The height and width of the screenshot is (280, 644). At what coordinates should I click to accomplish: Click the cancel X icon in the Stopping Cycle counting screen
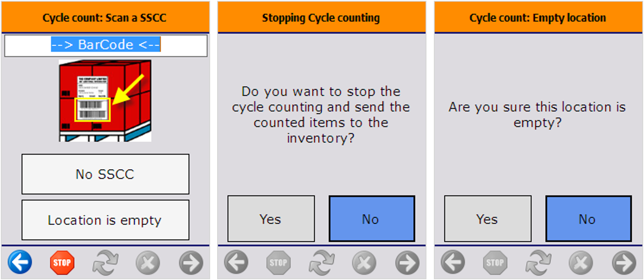coord(364,262)
